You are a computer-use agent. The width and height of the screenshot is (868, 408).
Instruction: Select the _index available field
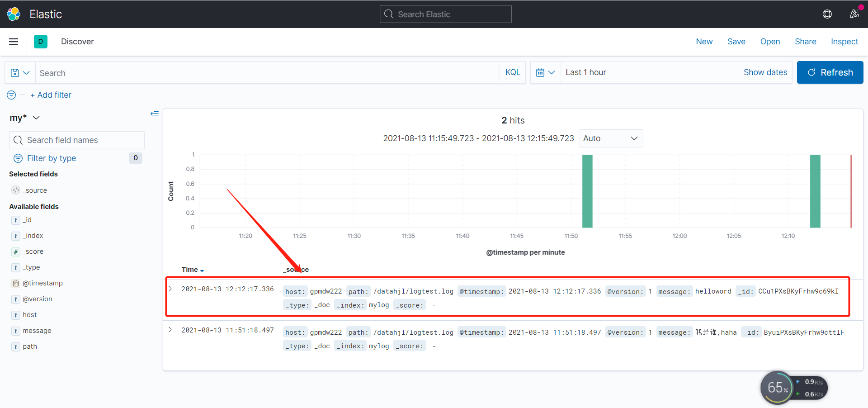[x=33, y=236]
